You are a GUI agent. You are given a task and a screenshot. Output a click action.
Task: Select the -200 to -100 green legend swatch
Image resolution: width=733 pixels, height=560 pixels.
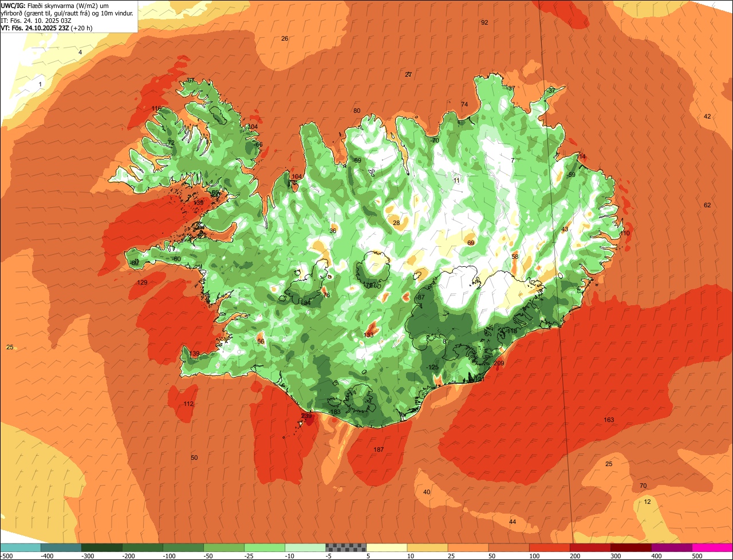[x=143, y=547]
